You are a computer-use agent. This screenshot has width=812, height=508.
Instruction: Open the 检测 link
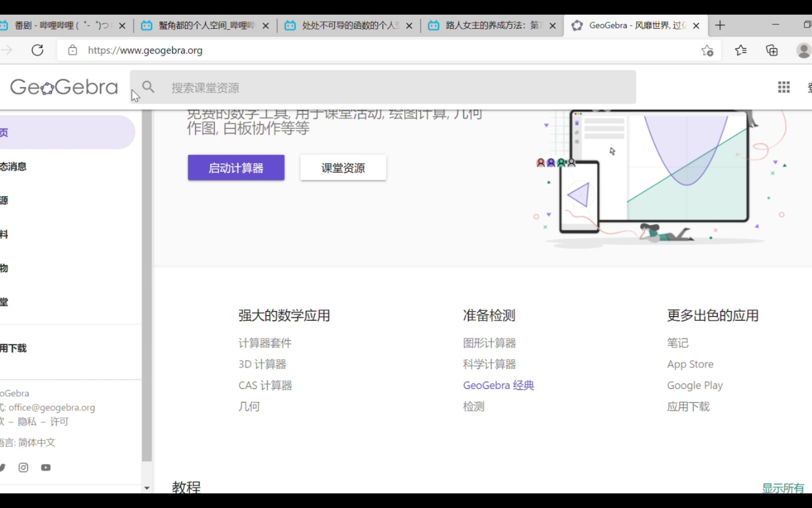point(474,406)
